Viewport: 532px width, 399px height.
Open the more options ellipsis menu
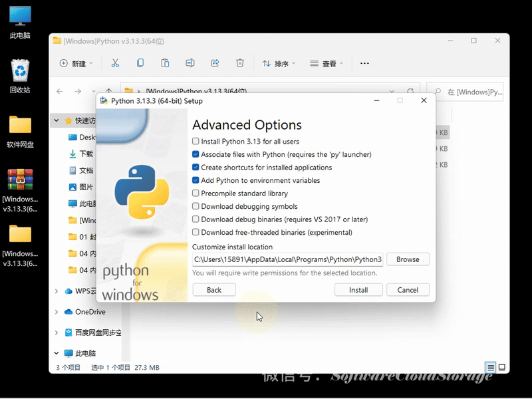[364, 63]
